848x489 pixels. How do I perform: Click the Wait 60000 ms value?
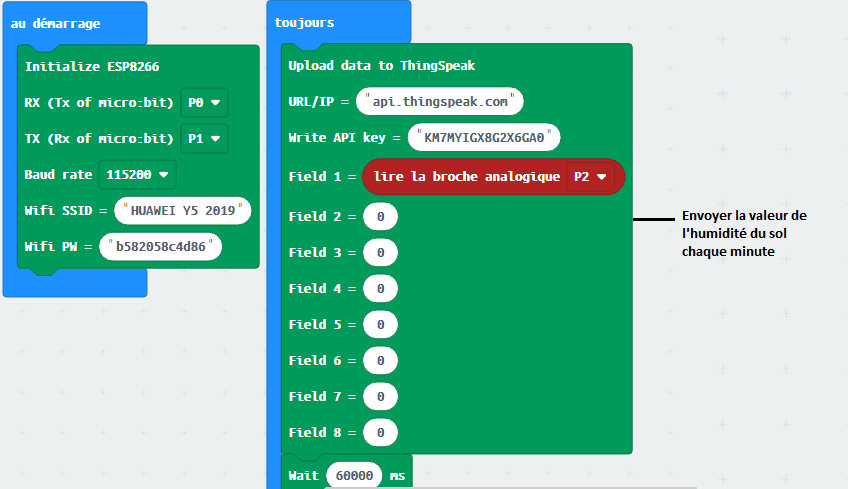[354, 475]
